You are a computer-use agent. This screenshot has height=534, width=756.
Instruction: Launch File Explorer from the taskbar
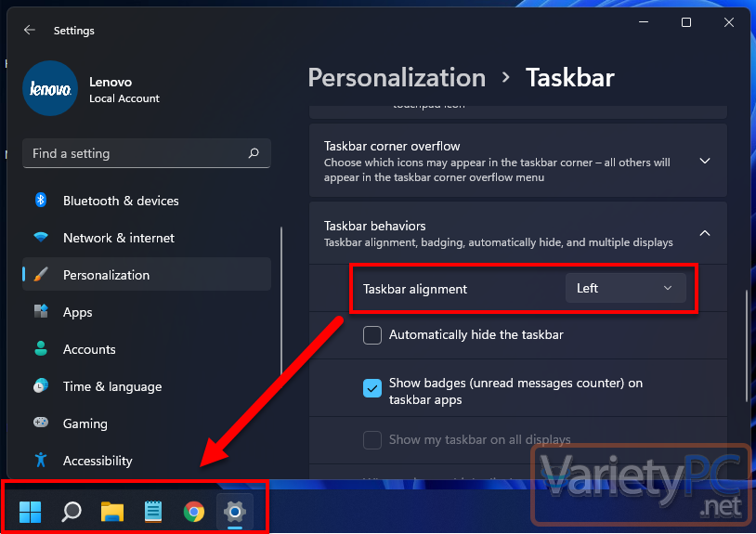click(112, 511)
